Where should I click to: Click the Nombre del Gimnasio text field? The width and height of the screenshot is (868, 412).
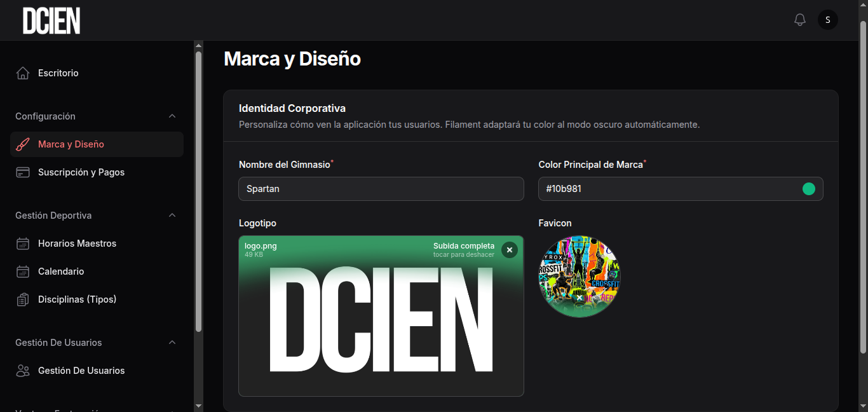pos(381,188)
